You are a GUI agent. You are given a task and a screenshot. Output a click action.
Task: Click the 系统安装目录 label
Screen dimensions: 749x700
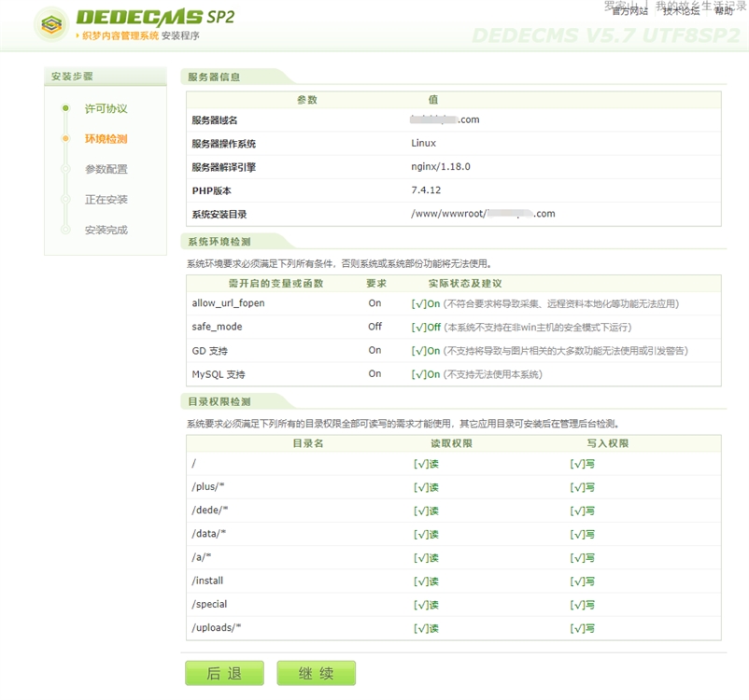click(219, 215)
